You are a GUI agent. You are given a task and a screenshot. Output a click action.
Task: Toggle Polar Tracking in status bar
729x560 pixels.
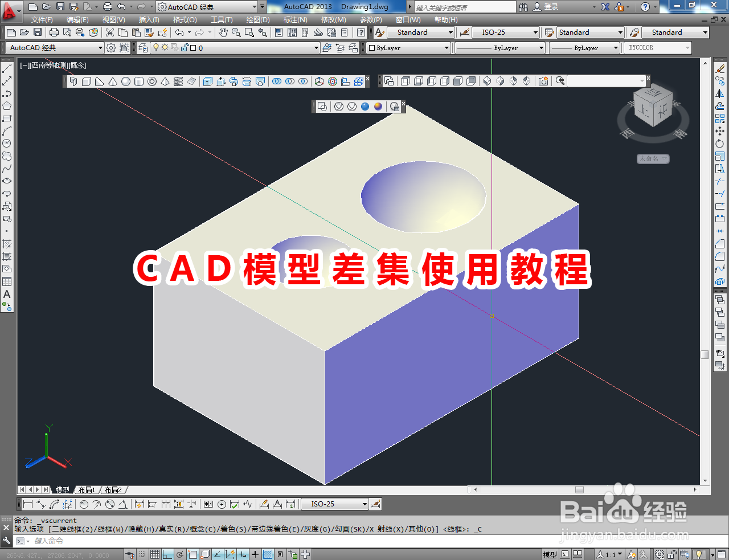pos(180,554)
